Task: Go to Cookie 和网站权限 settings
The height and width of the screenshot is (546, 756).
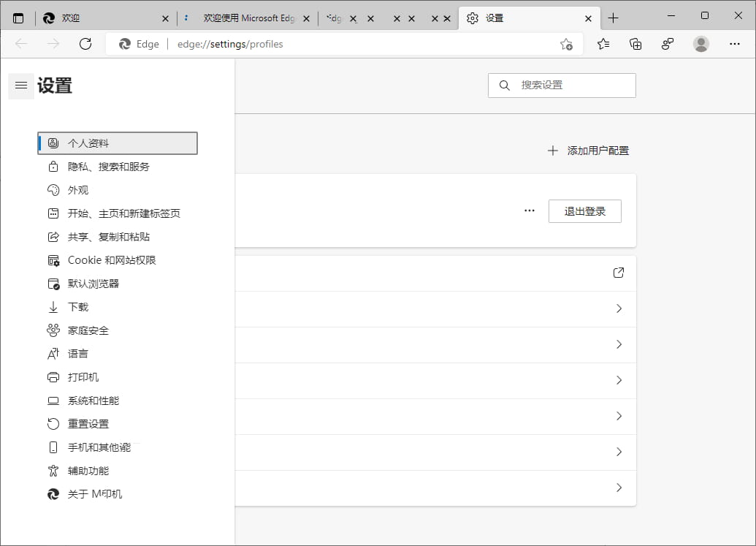Action: pyautogui.click(x=112, y=260)
